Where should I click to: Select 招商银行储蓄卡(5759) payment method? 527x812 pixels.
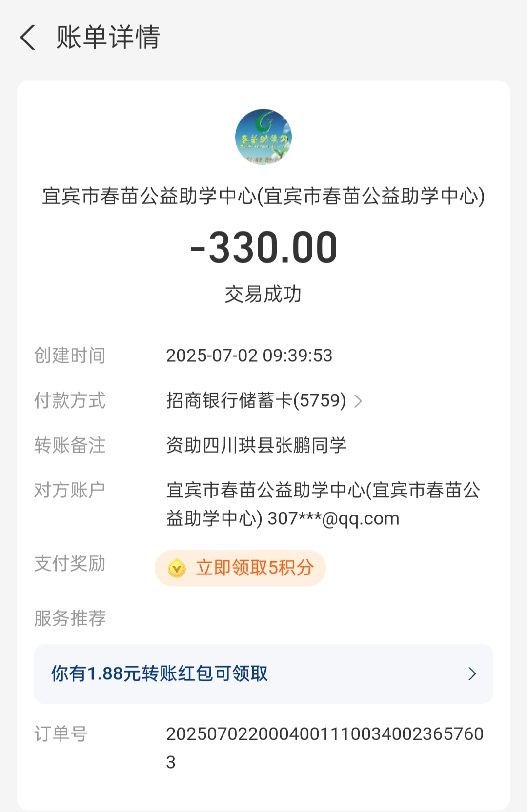[256, 401]
